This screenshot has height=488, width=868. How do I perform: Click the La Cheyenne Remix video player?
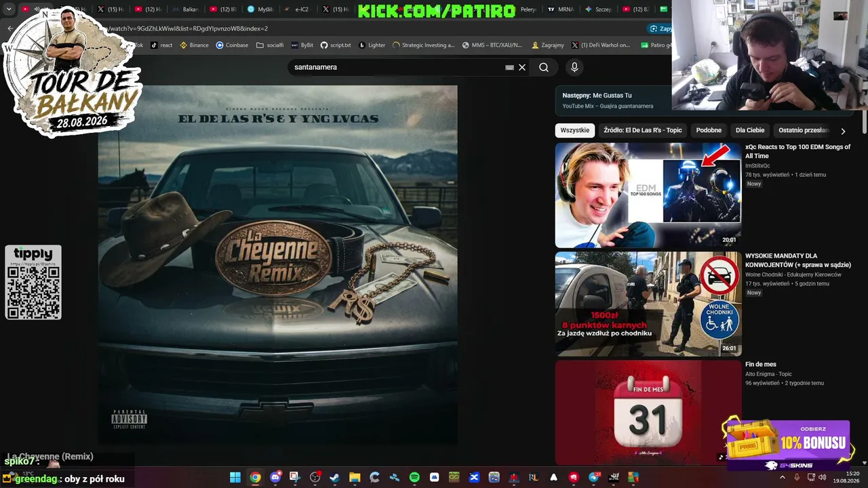[x=277, y=265]
